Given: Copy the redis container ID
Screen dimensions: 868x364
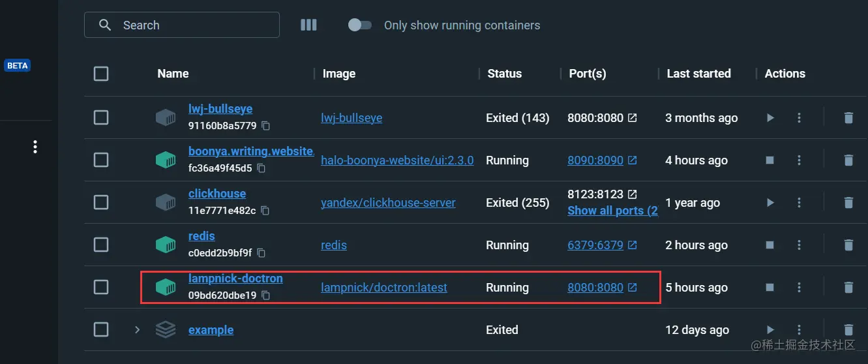Looking at the screenshot, I should (262, 253).
